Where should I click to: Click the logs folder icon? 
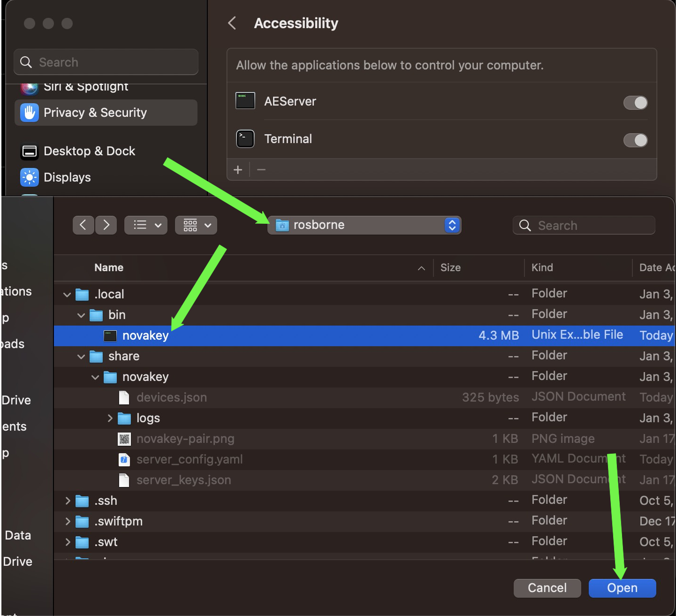[124, 418]
